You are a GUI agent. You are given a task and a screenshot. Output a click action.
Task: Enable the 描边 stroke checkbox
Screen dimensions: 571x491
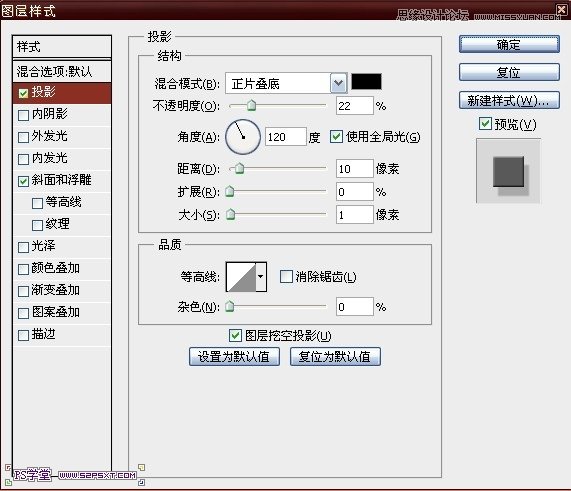click(x=23, y=335)
